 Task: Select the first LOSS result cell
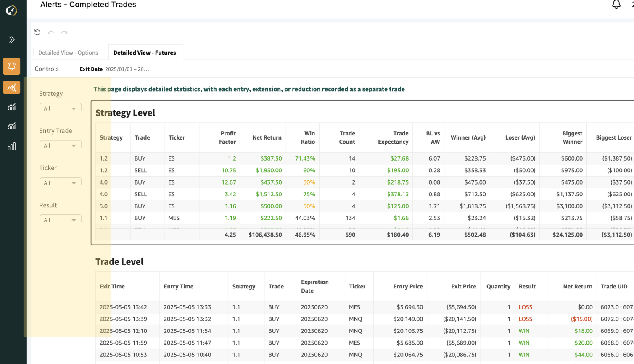click(x=525, y=307)
